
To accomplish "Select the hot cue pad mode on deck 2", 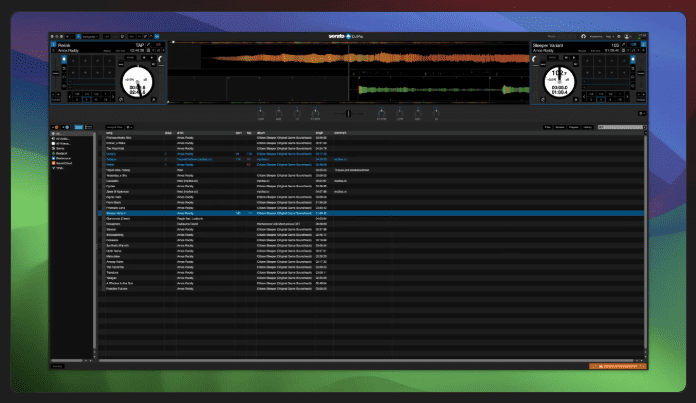I will 633,59.
